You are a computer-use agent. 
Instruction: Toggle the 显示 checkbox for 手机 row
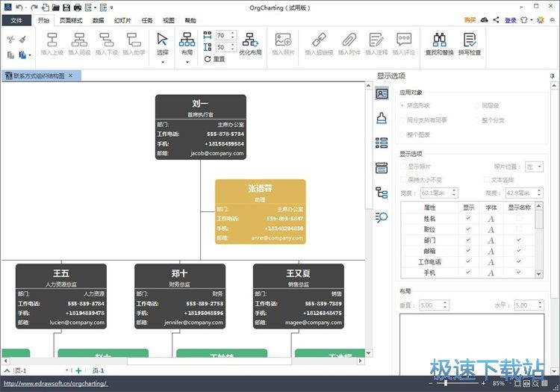[x=468, y=273]
